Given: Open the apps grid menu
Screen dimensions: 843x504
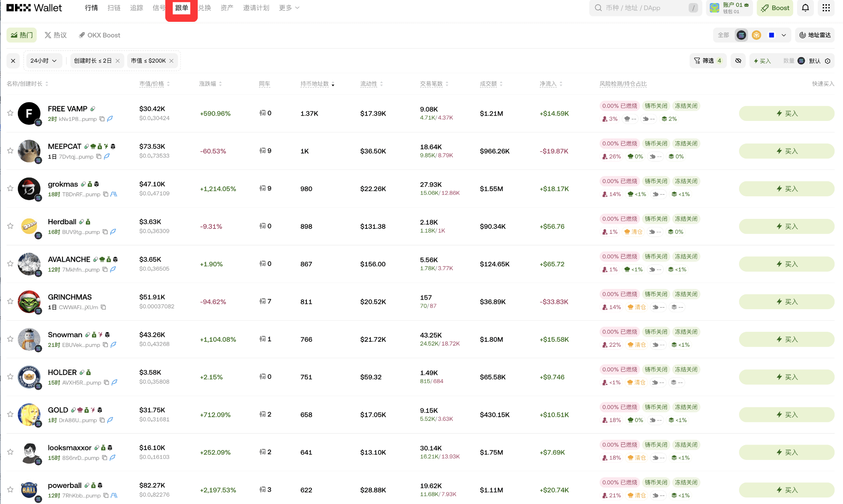Looking at the screenshot, I should (x=826, y=8).
